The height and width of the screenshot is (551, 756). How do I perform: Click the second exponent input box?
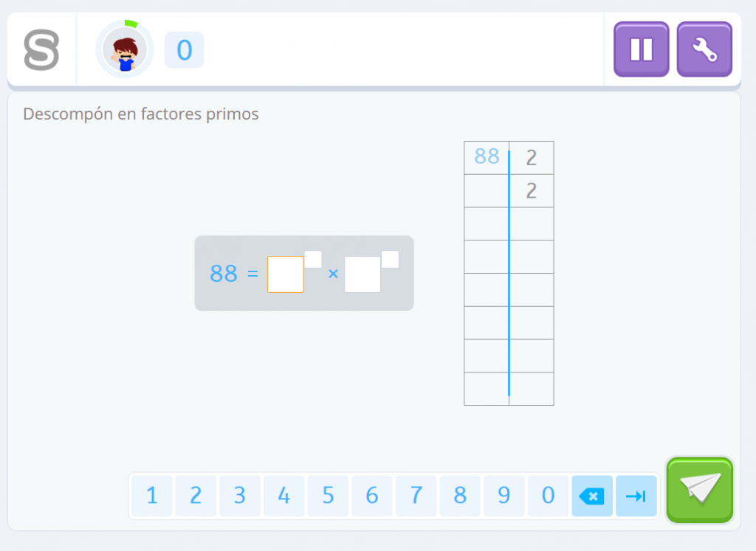click(x=390, y=260)
